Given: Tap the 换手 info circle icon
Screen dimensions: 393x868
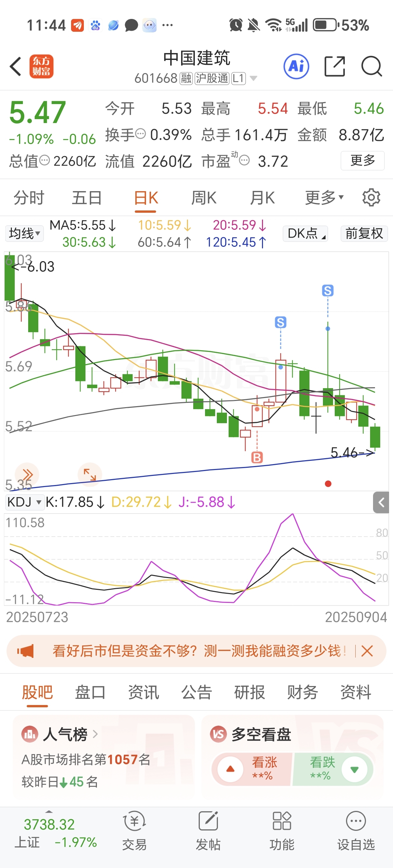Looking at the screenshot, I should [x=140, y=134].
